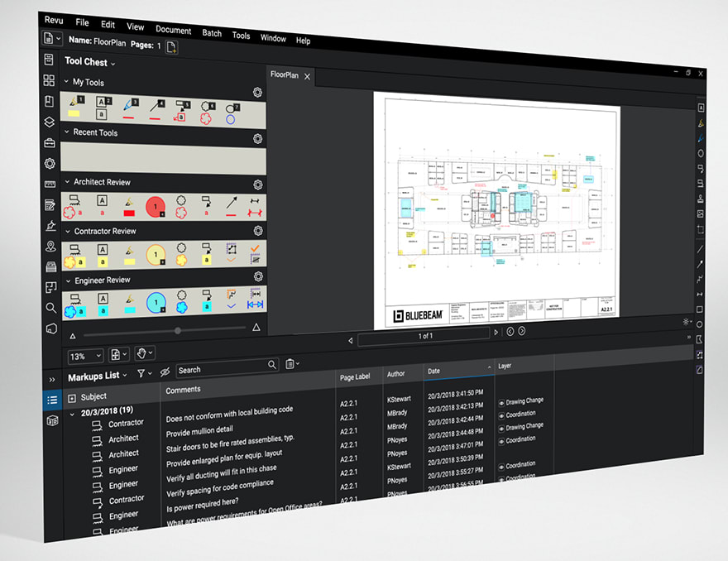Select the blue numbered circle in Engineer Review

click(156, 303)
